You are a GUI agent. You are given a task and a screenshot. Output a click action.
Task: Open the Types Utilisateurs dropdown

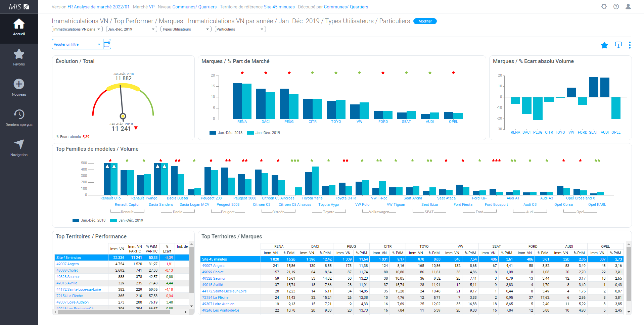pyautogui.click(x=186, y=29)
